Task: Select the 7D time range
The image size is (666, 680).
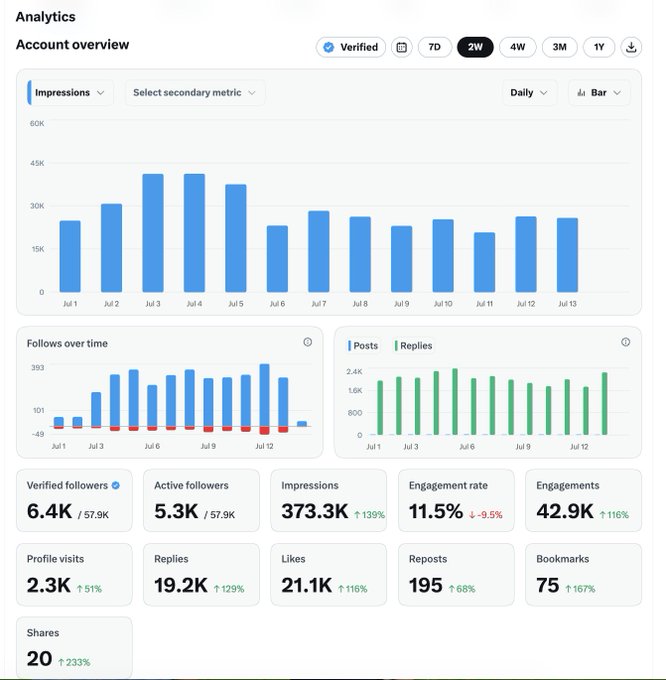Action: pyautogui.click(x=434, y=47)
